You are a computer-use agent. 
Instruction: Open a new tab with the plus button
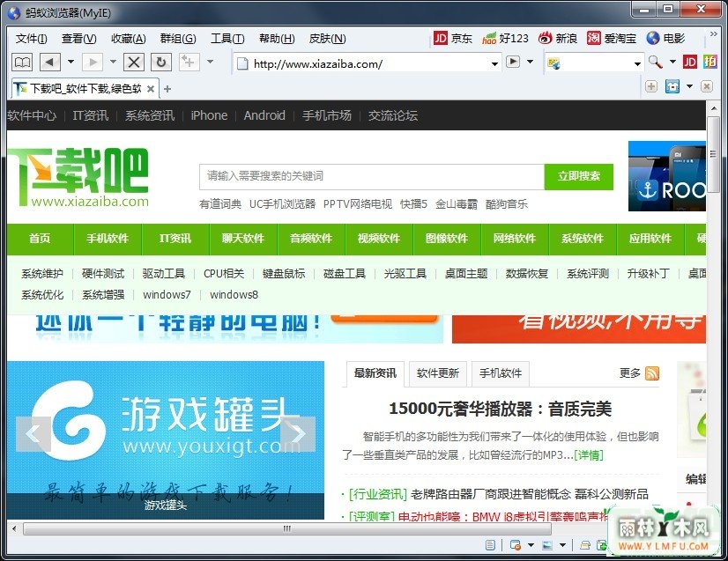pos(167,89)
